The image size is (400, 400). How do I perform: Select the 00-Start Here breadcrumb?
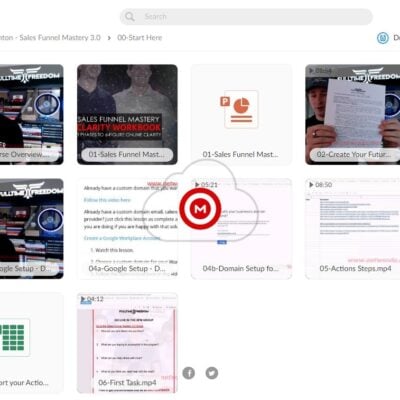(x=139, y=38)
